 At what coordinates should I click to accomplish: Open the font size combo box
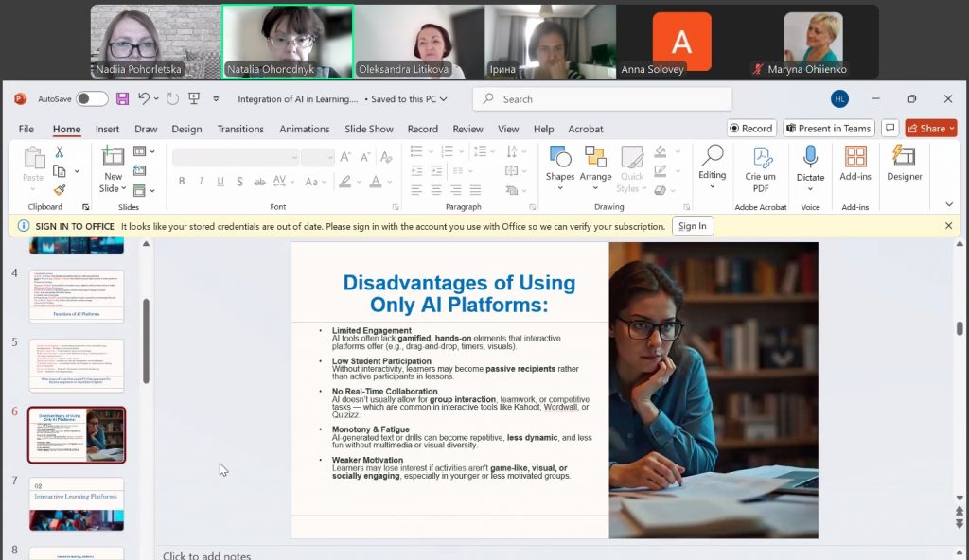pos(318,157)
